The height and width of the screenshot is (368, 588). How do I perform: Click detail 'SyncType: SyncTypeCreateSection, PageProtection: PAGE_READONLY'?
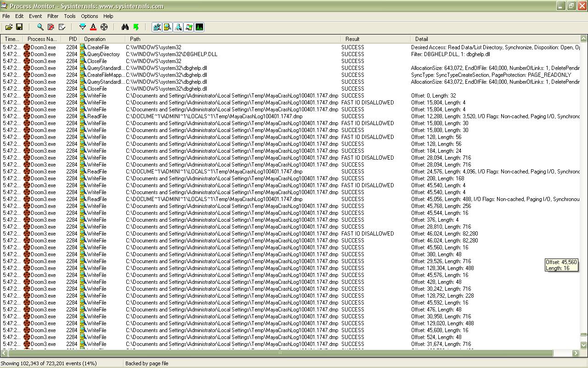pos(491,75)
